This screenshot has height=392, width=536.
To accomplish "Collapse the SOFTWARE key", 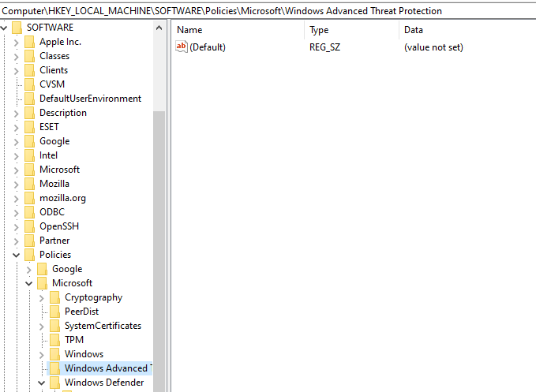I will 4,28.
